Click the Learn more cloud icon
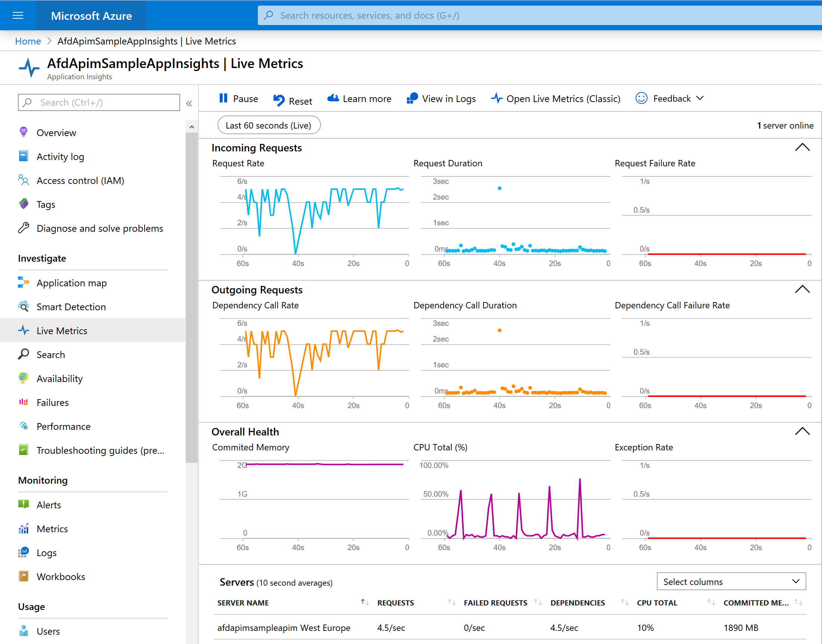Screen dimensions: 822x644 click(333, 98)
